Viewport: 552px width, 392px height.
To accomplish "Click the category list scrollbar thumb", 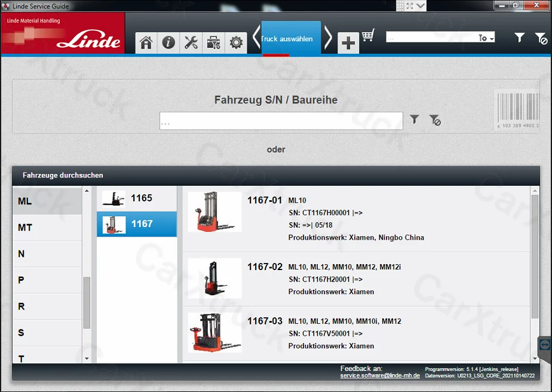I will pos(87,303).
